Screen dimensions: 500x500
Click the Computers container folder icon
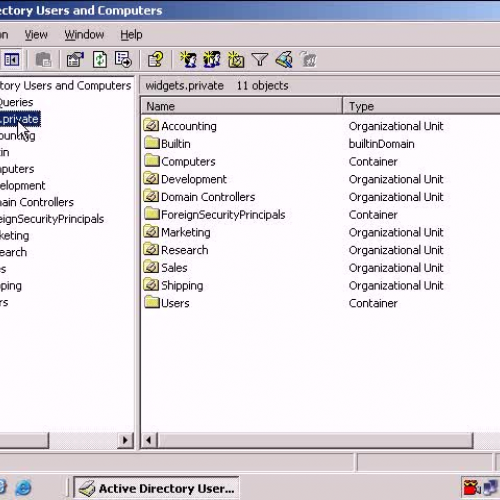[x=152, y=161]
